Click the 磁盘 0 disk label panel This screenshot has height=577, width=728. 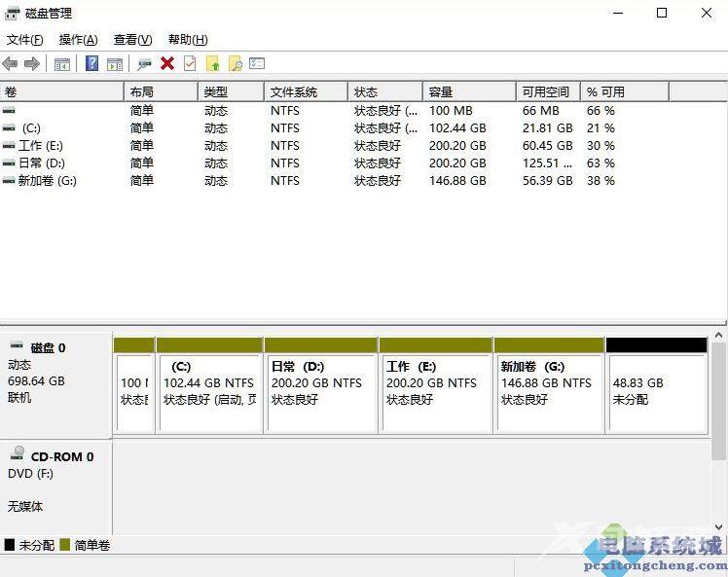55,385
